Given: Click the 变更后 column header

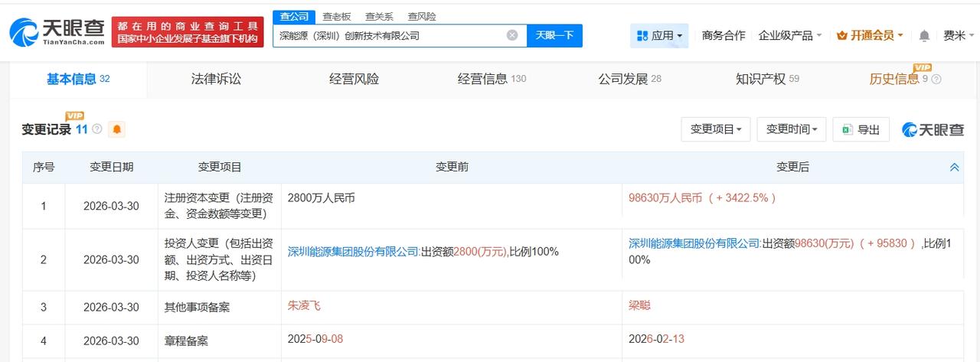Looking at the screenshot, I should (x=792, y=167).
